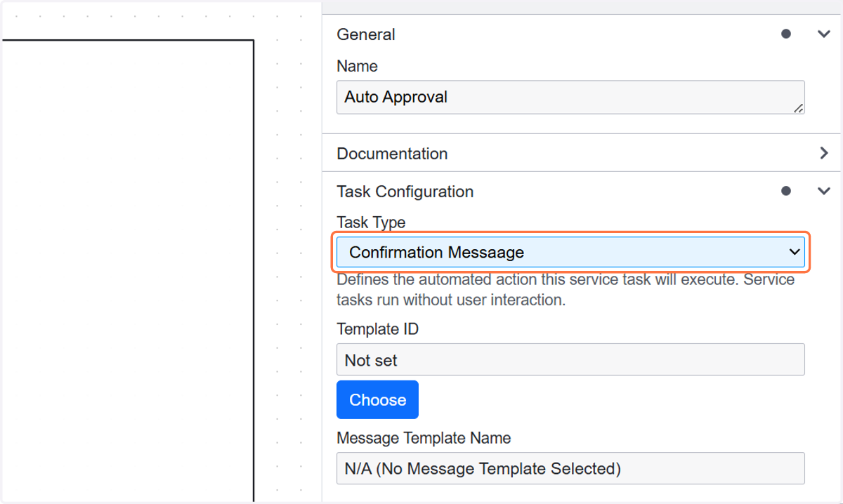Click the Message Template Name label
The height and width of the screenshot is (504, 843).
[424, 438]
